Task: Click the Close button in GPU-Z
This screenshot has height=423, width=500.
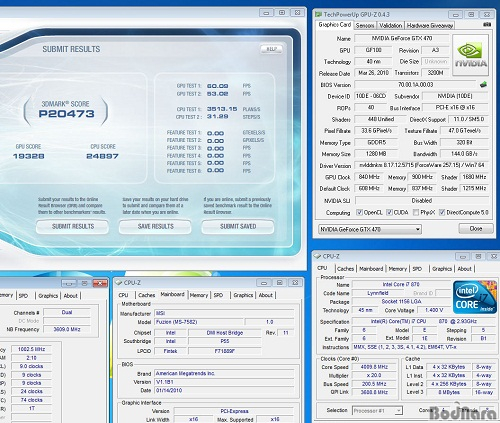Action: pos(476,229)
